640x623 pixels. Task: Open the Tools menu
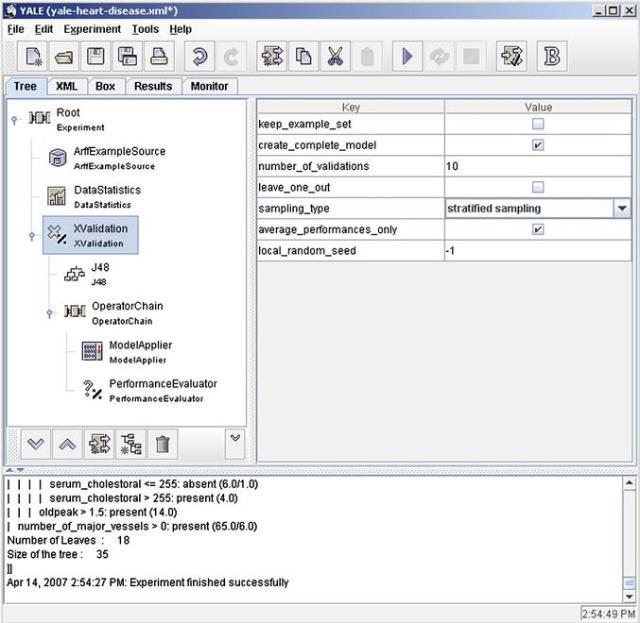[145, 29]
